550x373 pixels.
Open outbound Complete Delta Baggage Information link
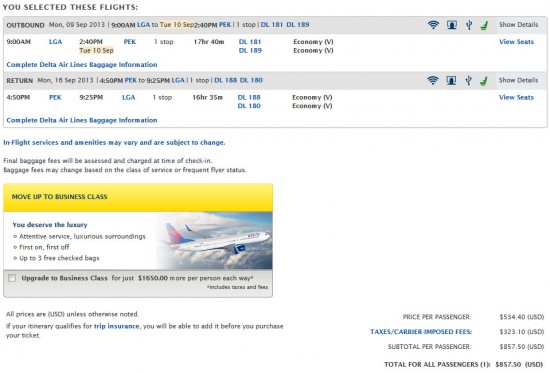[x=82, y=65]
